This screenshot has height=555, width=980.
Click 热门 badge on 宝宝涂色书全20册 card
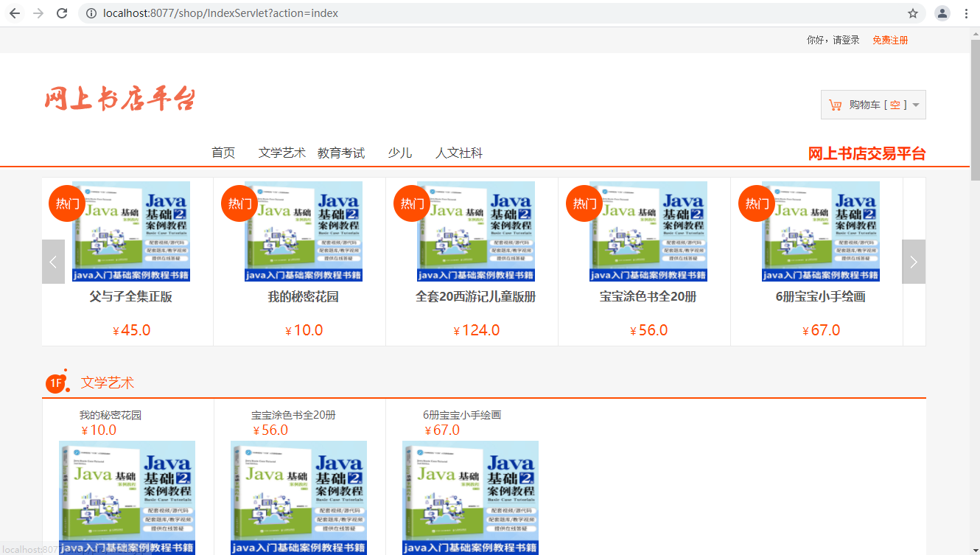(584, 203)
